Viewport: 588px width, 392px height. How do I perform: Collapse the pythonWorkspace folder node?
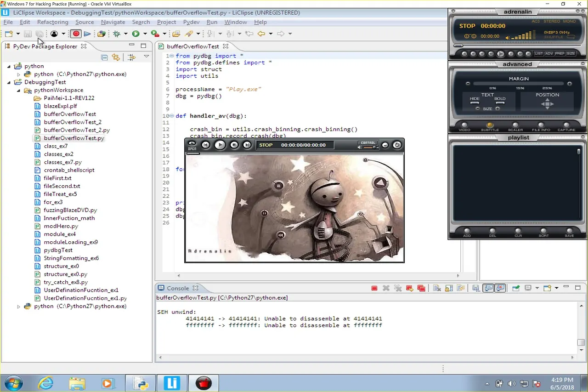[19, 90]
